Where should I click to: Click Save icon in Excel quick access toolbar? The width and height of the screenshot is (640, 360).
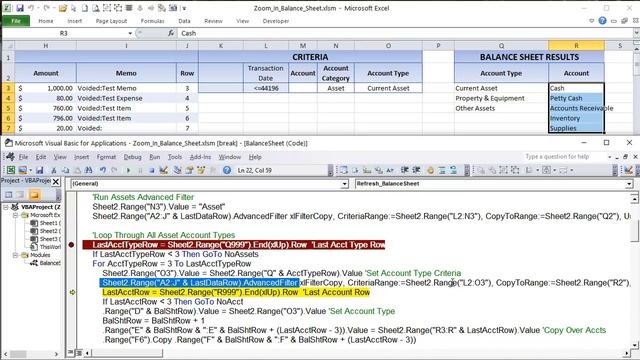click(x=20, y=8)
